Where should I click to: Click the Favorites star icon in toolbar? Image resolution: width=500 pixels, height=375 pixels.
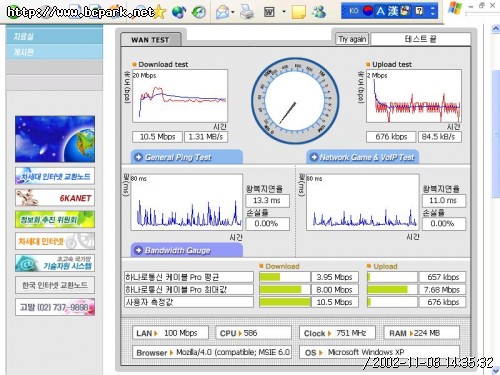click(x=160, y=12)
